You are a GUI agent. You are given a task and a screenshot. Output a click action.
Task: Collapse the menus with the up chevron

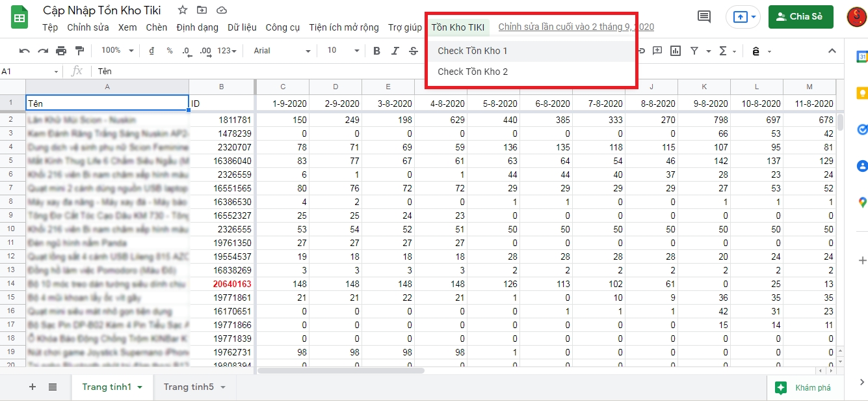click(x=832, y=51)
